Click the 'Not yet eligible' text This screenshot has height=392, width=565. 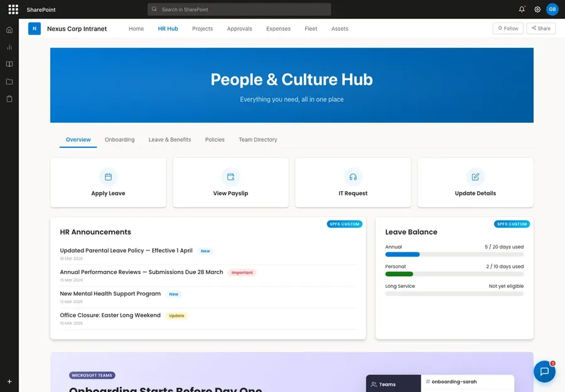coord(506,286)
